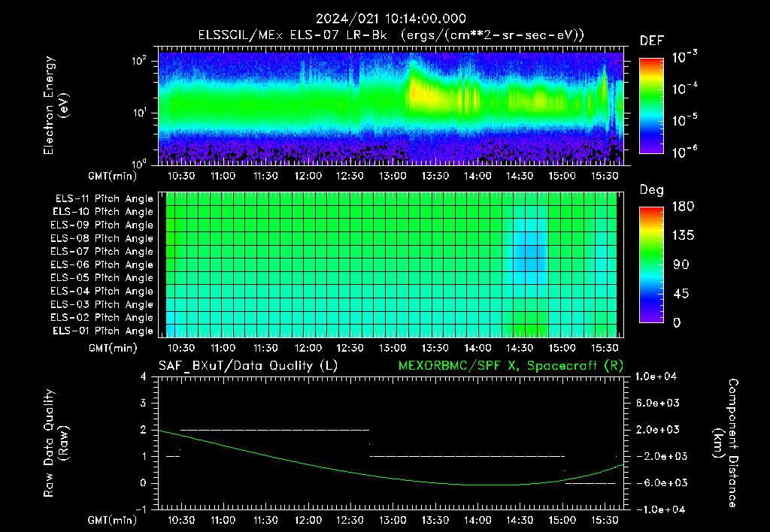Select the ELS-08 Pitch Angle row label
This screenshot has width=770, height=532.
(102, 238)
